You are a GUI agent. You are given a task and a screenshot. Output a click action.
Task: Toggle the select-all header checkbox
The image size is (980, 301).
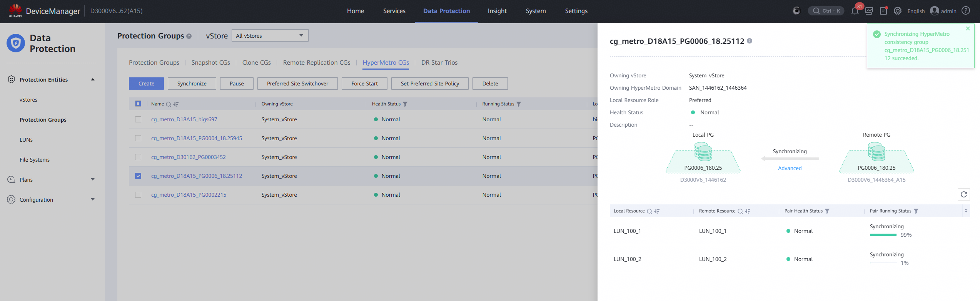point(138,104)
